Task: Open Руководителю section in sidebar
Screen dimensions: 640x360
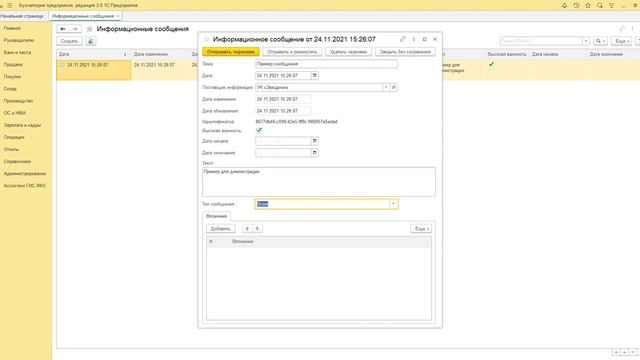Action: click(x=19, y=40)
